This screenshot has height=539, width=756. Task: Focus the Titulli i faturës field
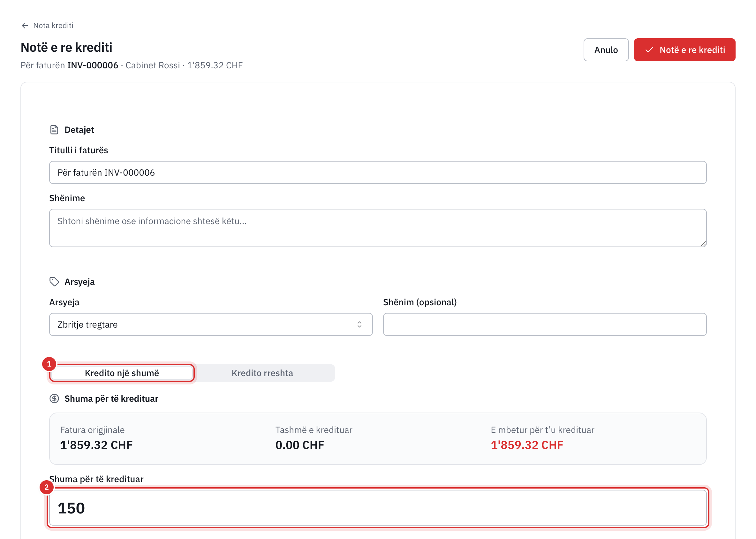(378, 172)
